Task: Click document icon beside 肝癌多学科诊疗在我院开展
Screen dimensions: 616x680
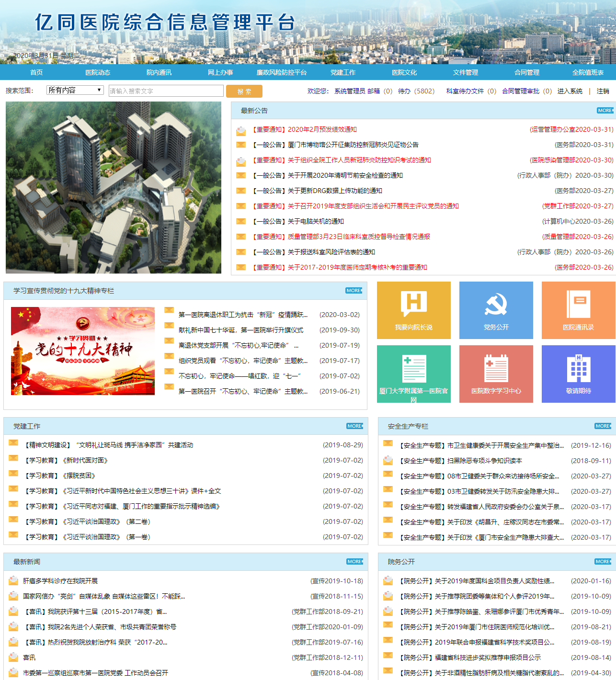Action: tap(13, 581)
